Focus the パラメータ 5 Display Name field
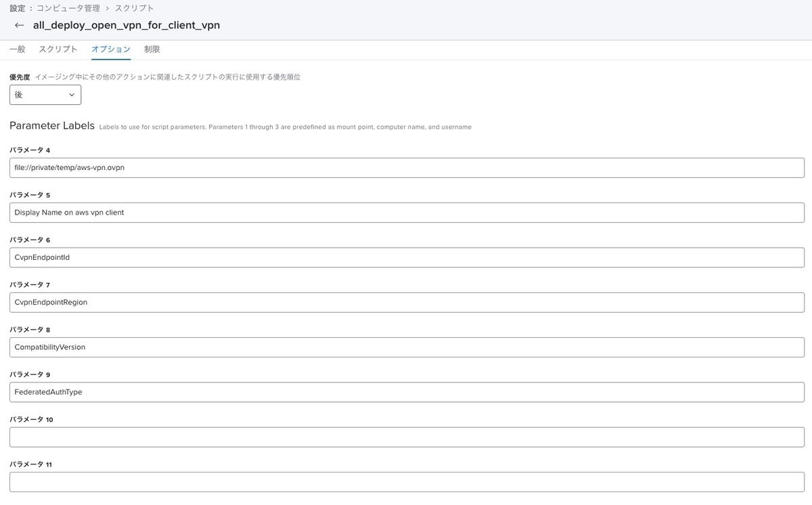Screen dimensions: 812x505 [407, 213]
